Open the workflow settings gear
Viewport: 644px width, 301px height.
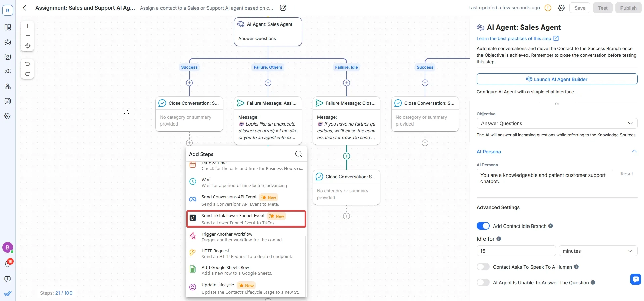pyautogui.click(x=561, y=8)
